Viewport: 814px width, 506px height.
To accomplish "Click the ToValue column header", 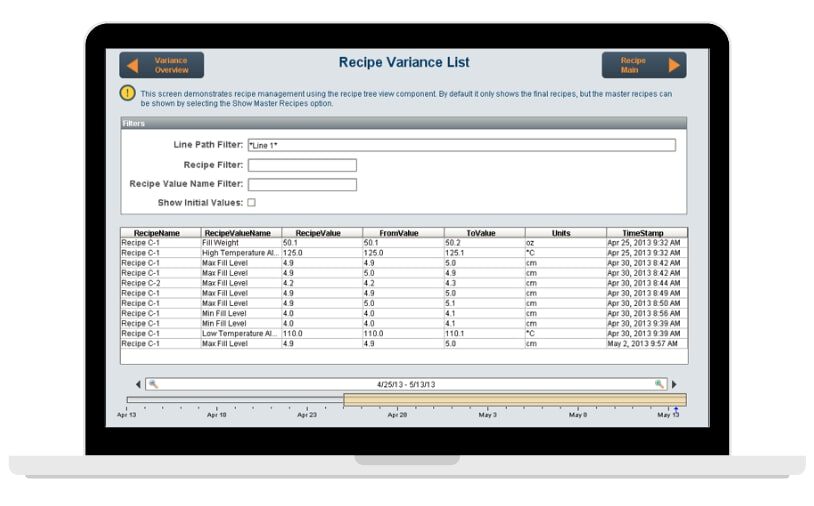I will (482, 232).
